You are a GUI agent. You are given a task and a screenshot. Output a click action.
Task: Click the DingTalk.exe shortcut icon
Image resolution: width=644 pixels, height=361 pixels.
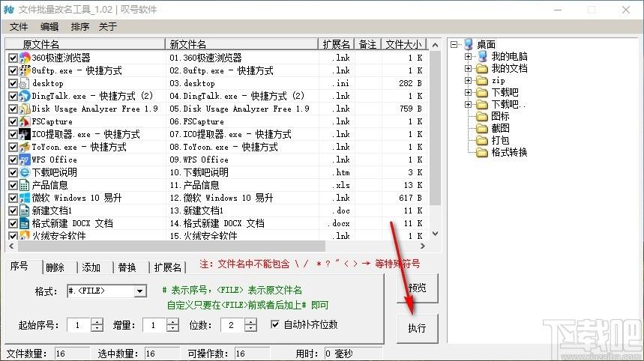click(25, 96)
